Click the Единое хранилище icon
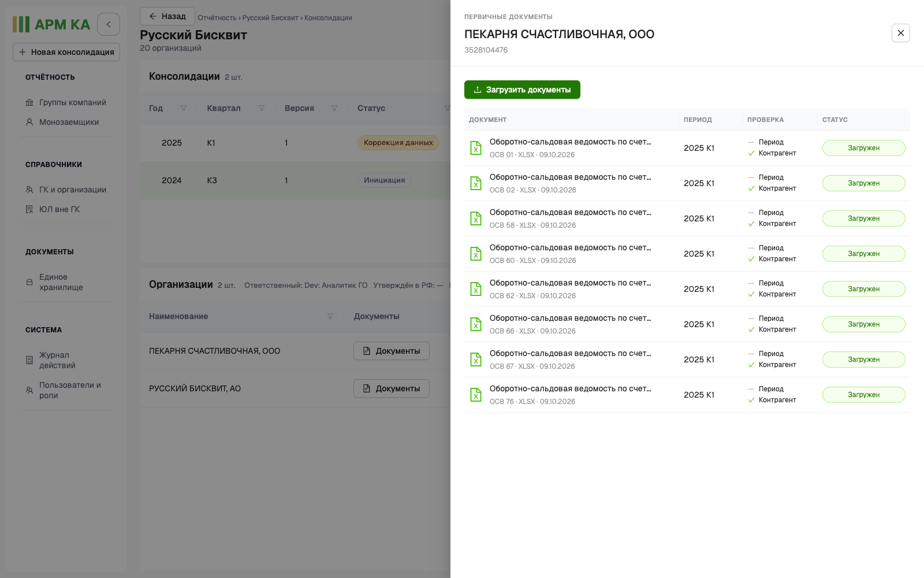This screenshot has width=924, height=578. click(29, 282)
